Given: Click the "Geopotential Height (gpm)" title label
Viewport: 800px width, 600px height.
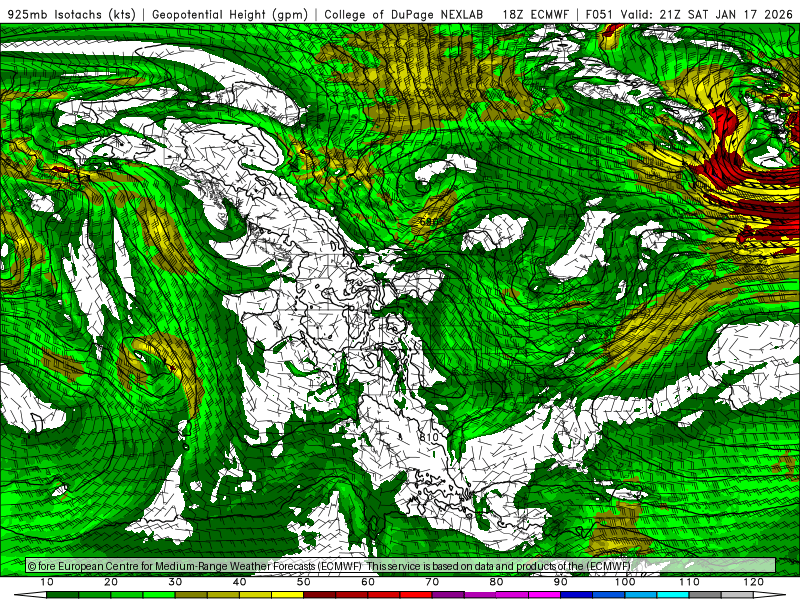Looking at the screenshot, I should [x=230, y=14].
